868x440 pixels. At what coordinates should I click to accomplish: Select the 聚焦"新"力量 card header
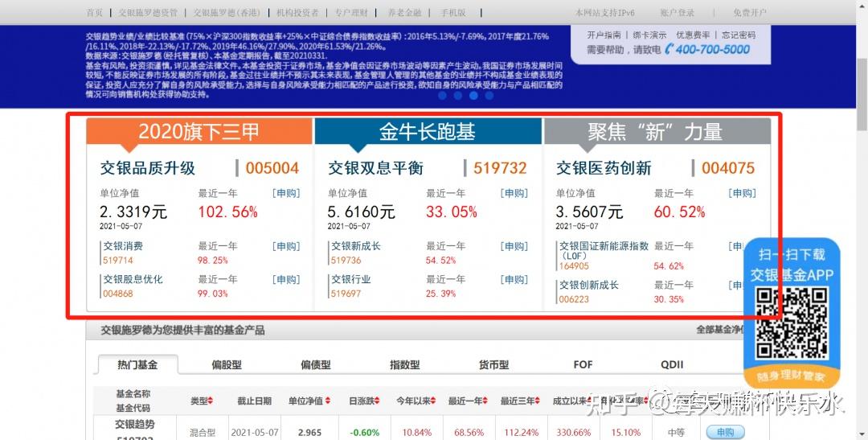(657, 131)
